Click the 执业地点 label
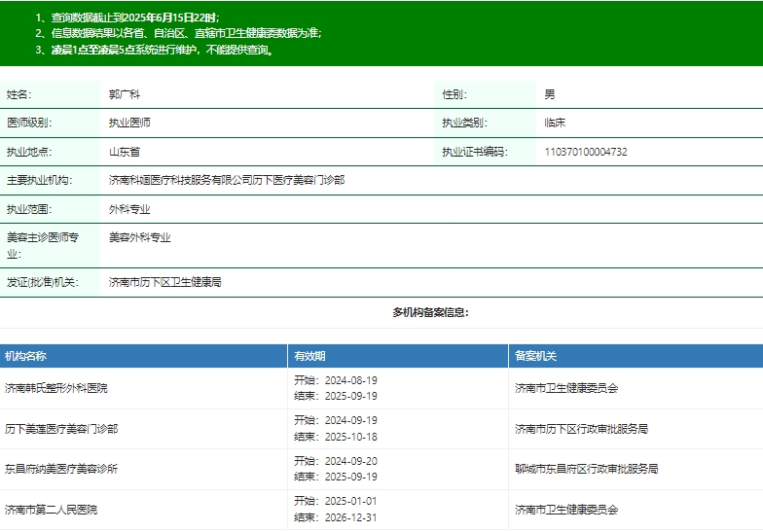The width and height of the screenshot is (763, 532). tap(29, 152)
